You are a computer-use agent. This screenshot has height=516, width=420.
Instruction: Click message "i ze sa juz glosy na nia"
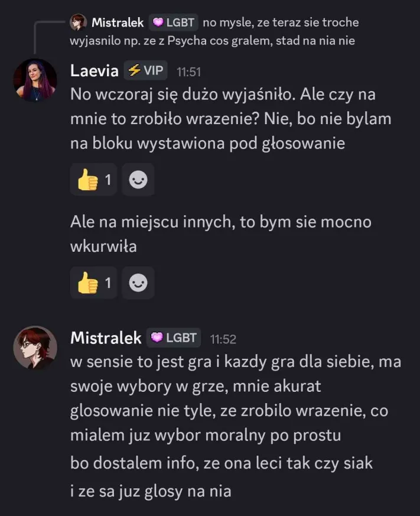pyautogui.click(x=151, y=491)
